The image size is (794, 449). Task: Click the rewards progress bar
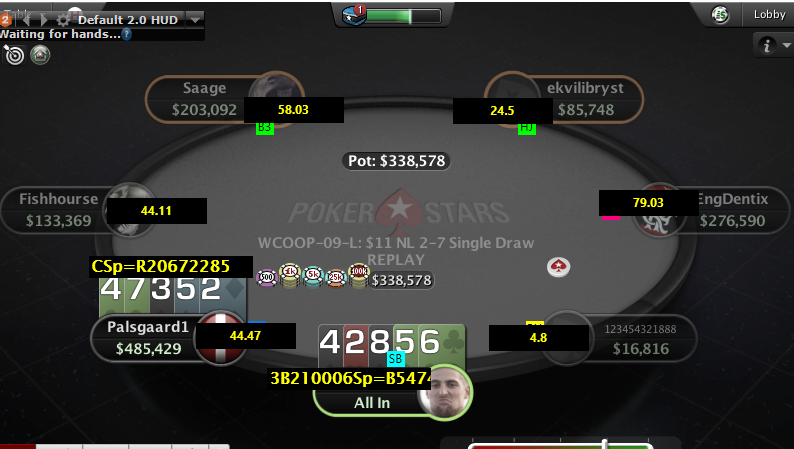coord(403,17)
